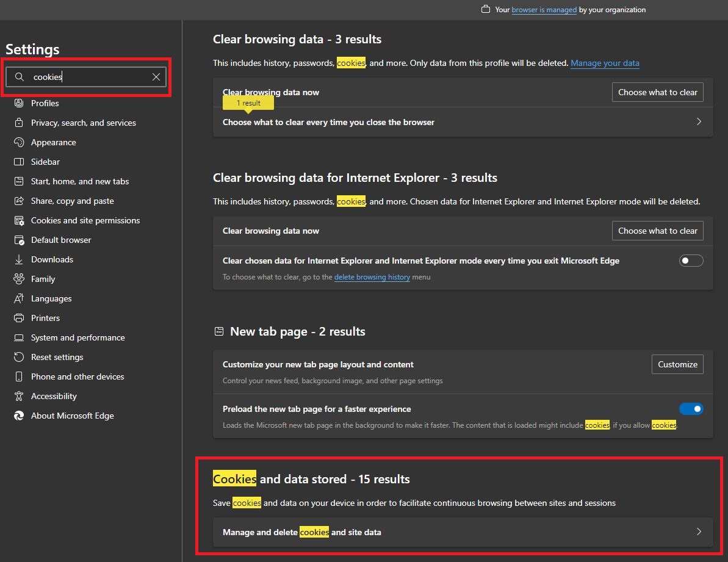Image resolution: width=728 pixels, height=562 pixels.
Task: Open the Printers settings page
Action: [45, 318]
